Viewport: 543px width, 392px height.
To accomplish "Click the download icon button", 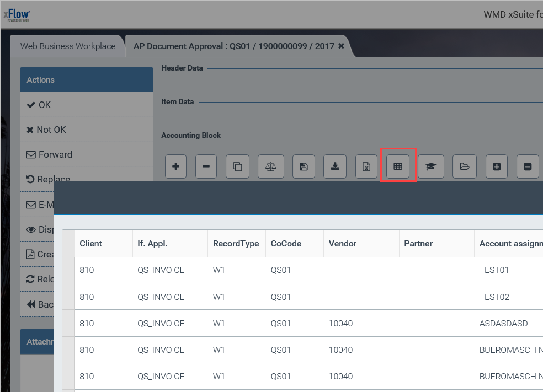I will [335, 167].
